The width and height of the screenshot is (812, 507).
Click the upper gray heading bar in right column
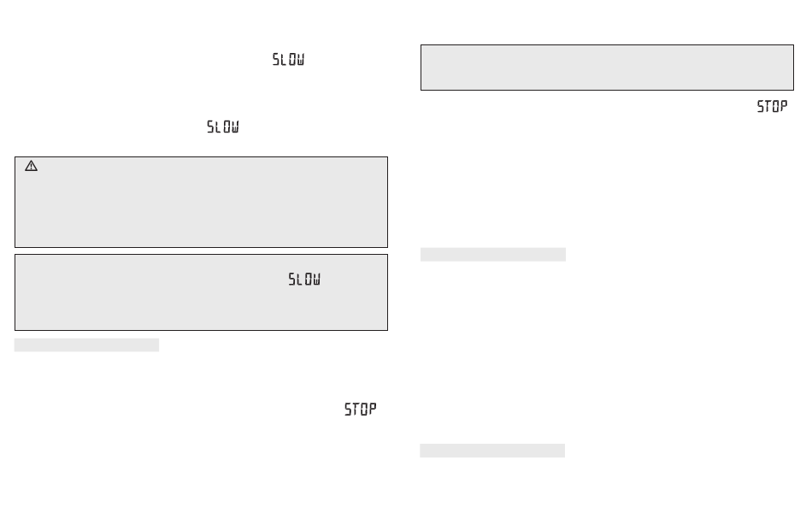(x=493, y=254)
